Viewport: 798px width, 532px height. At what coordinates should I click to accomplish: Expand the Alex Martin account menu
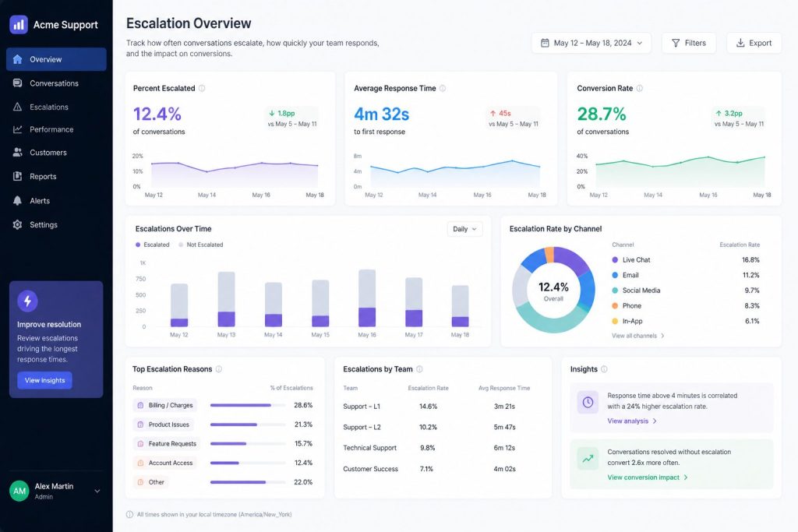tap(56, 491)
